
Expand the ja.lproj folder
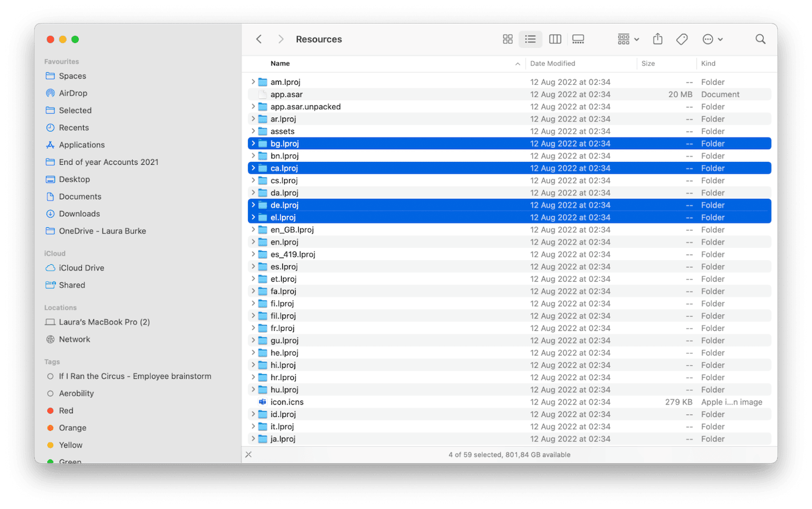pos(253,439)
